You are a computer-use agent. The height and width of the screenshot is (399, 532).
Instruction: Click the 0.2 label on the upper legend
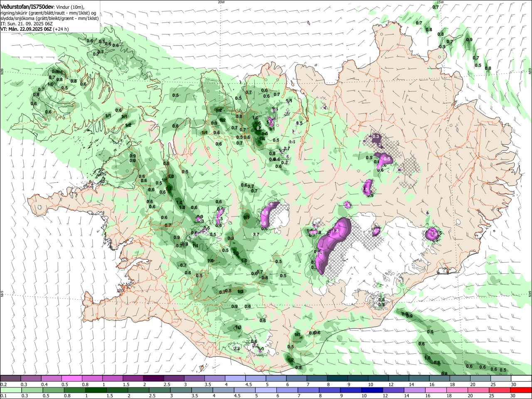[3, 384]
